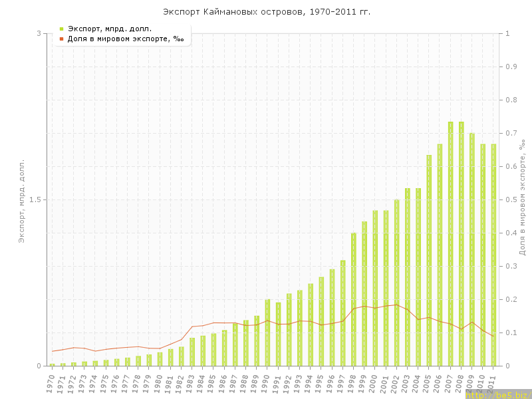
Task: Click the right axis title 'Доля в мировом экспорте'
Action: point(523,198)
